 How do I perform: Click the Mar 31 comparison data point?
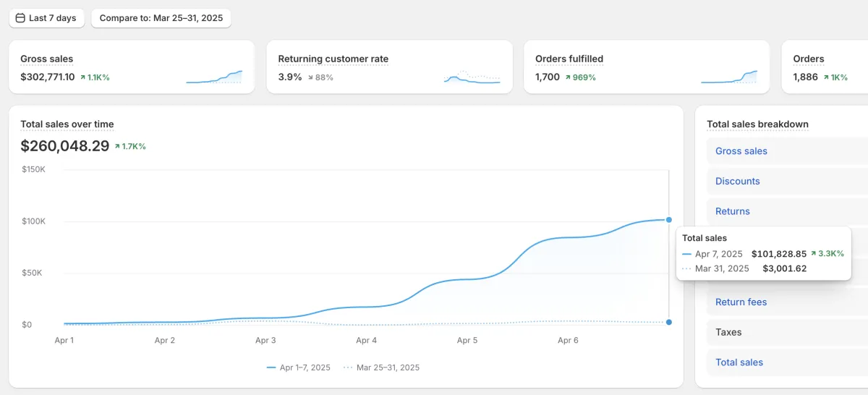[x=669, y=322]
